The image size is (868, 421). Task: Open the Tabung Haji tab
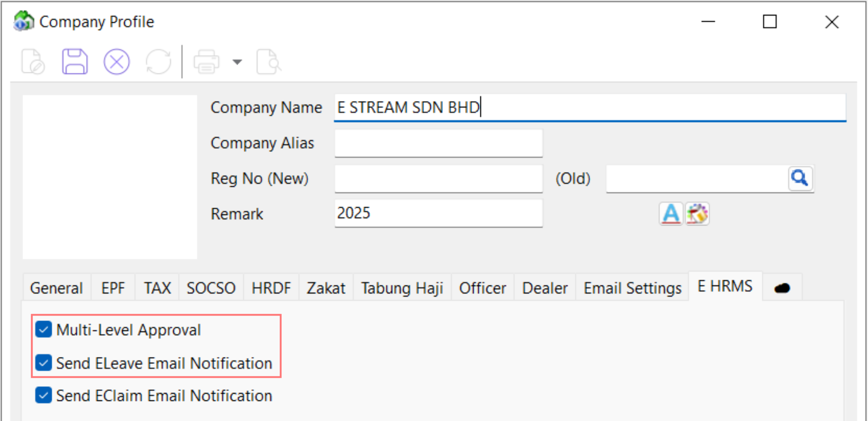[x=401, y=287]
